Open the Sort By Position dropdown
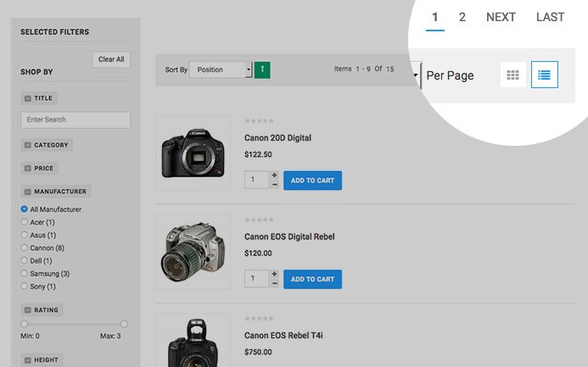 pyautogui.click(x=221, y=70)
